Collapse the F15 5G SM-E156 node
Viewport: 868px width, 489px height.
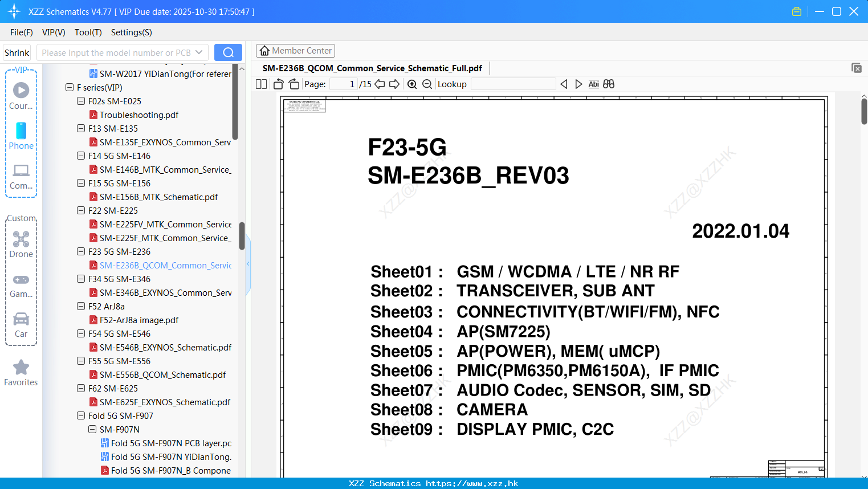[81, 183]
